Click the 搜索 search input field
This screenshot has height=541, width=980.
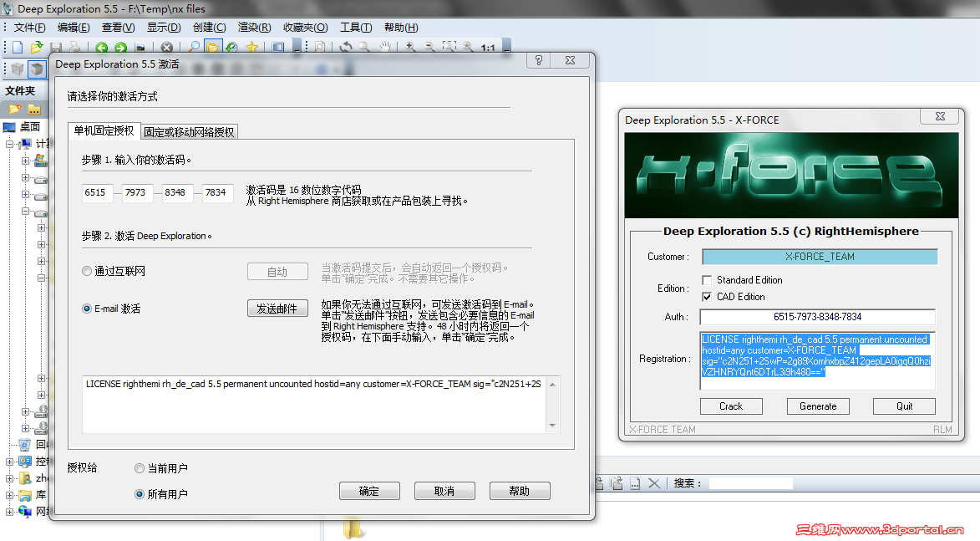click(x=750, y=483)
